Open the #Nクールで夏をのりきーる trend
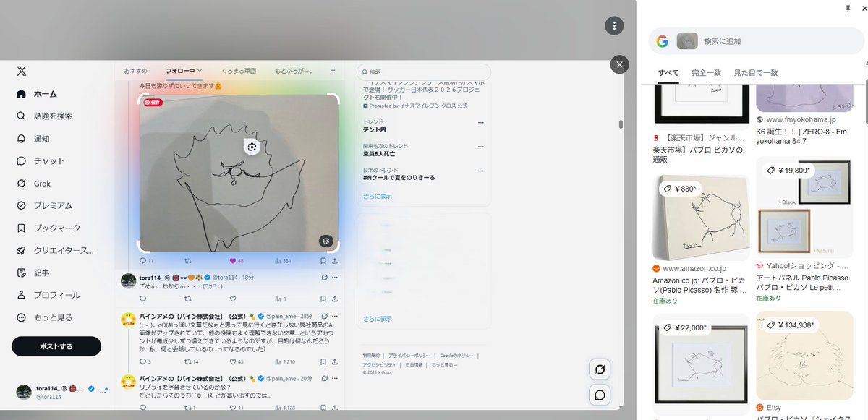 [x=399, y=178]
